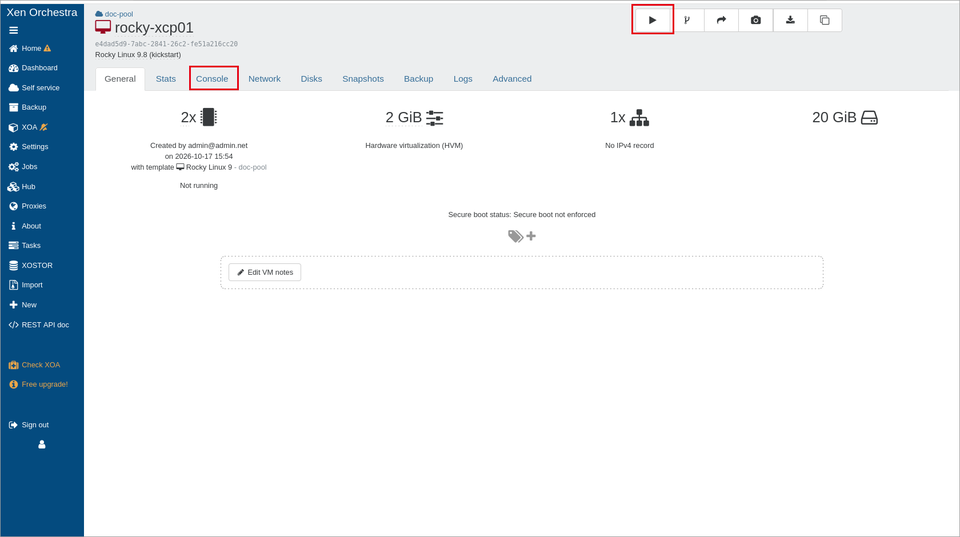Open the Dashboard sidebar item
Image resolution: width=960 pixels, height=537 pixels.
coord(33,68)
